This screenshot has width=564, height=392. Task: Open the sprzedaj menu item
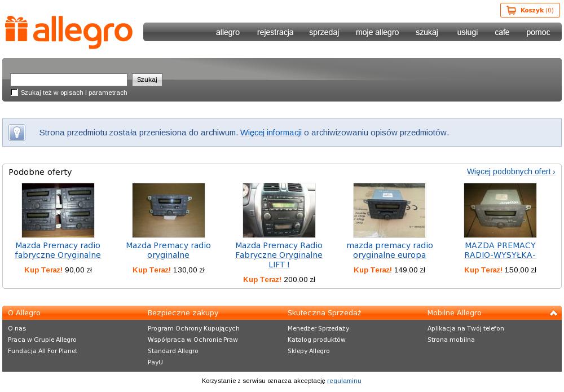pos(324,32)
